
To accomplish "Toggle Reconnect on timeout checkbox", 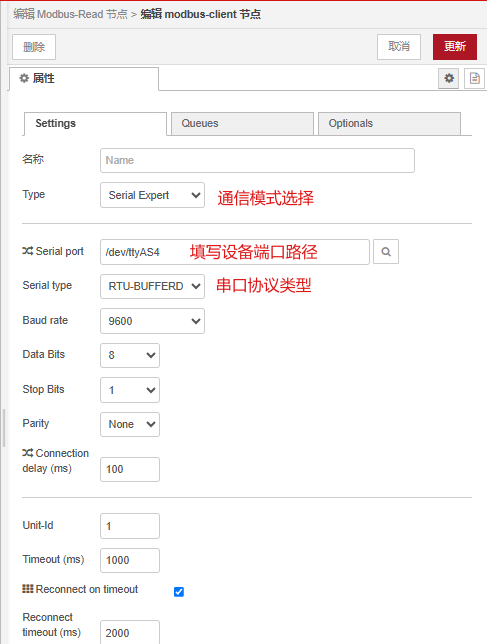I will 179,591.
